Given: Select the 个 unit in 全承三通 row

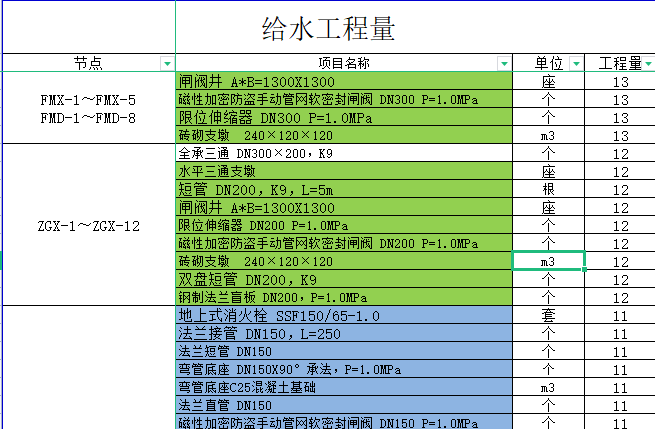Looking at the screenshot, I should pyautogui.click(x=548, y=153).
